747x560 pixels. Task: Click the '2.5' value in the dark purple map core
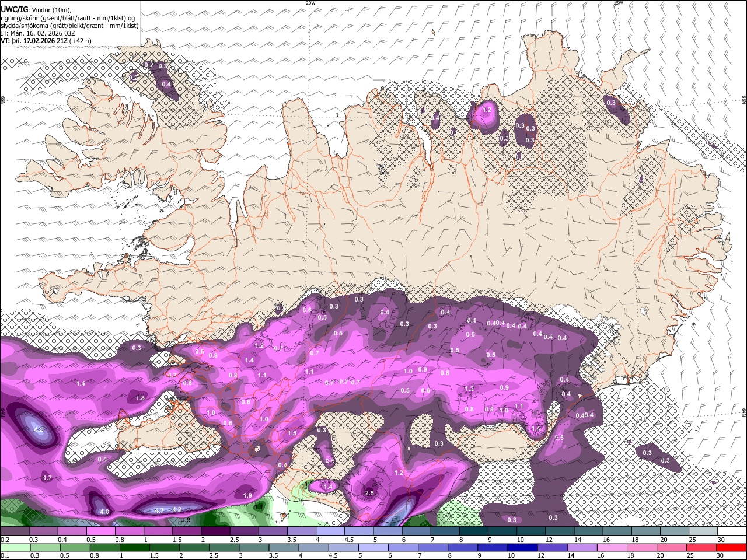tap(369, 493)
